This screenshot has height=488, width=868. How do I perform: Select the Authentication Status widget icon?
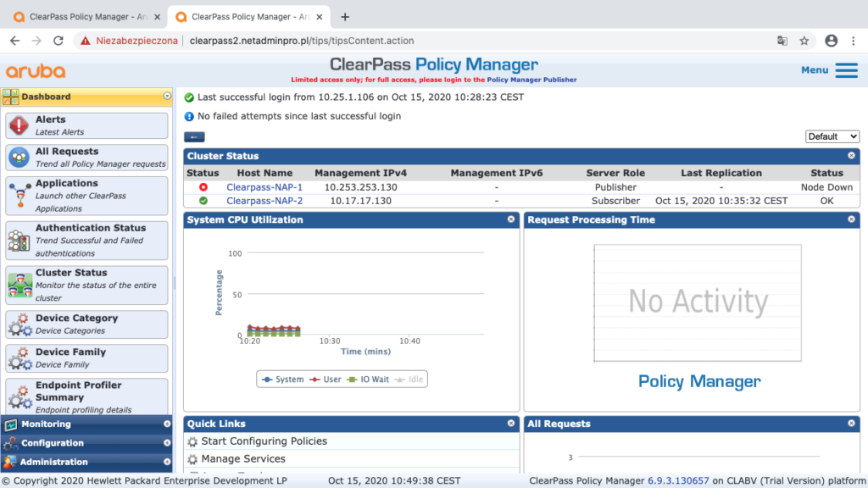(19, 241)
